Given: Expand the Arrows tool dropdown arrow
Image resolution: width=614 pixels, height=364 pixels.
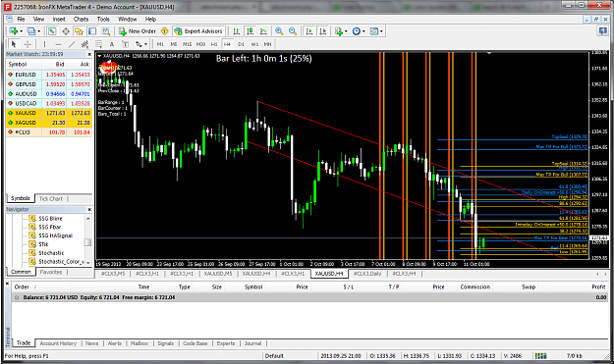Looking at the screenshot, I should [x=145, y=44].
